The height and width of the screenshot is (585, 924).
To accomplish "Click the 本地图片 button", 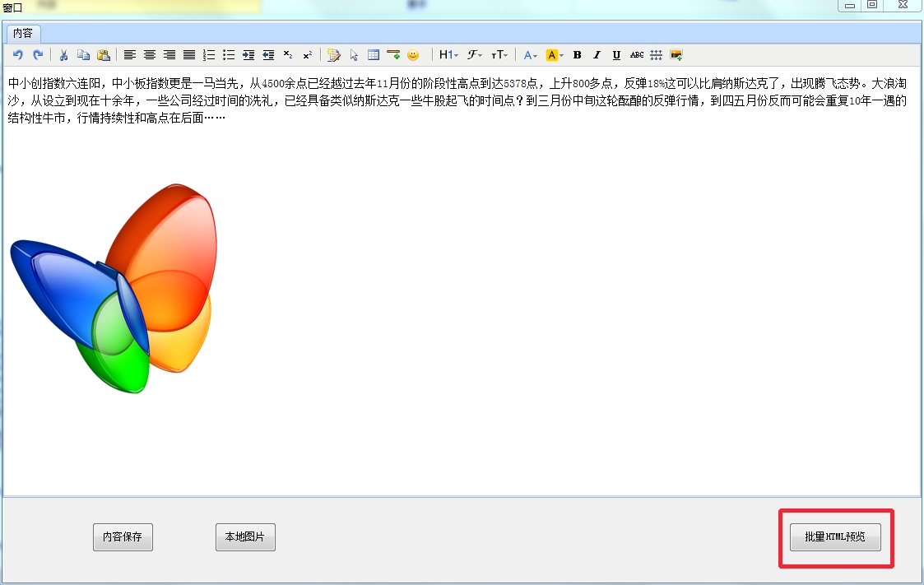I will 245,536.
